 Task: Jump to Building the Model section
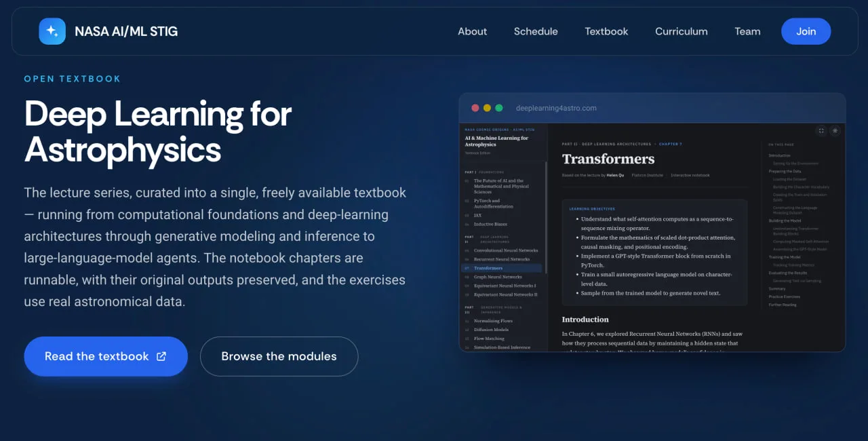pyautogui.click(x=785, y=221)
